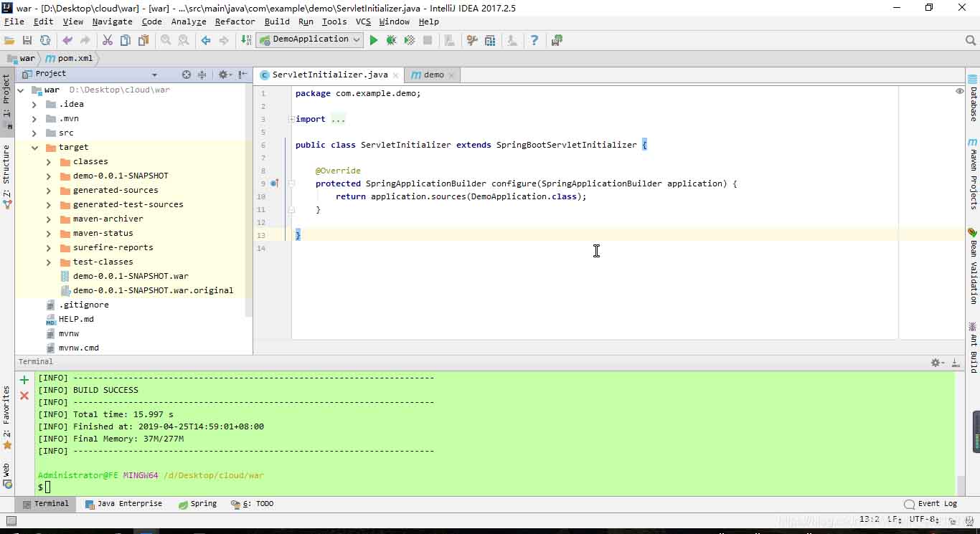Click the Collapse All icon in Project panel
Viewport: 980px width, 534px height.
(x=202, y=75)
